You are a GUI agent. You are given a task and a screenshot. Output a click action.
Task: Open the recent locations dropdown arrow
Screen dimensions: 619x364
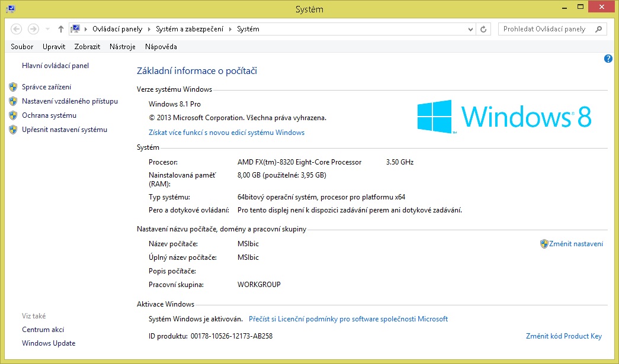click(x=47, y=29)
